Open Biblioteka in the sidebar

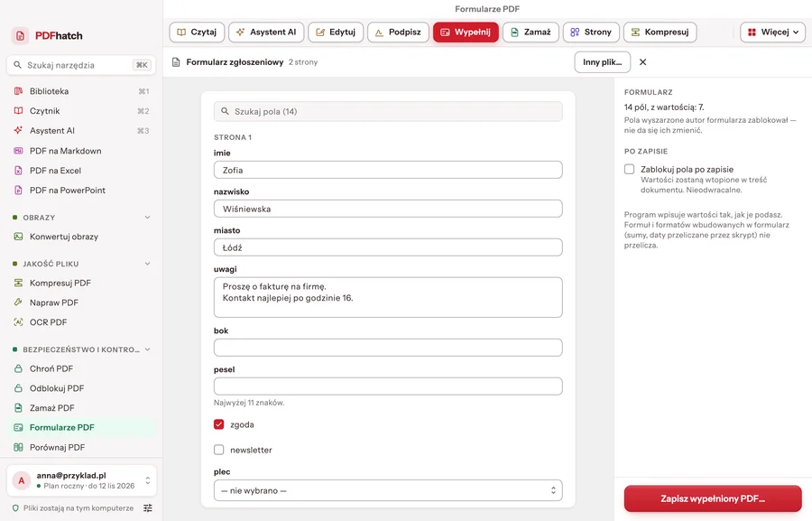(x=81, y=91)
